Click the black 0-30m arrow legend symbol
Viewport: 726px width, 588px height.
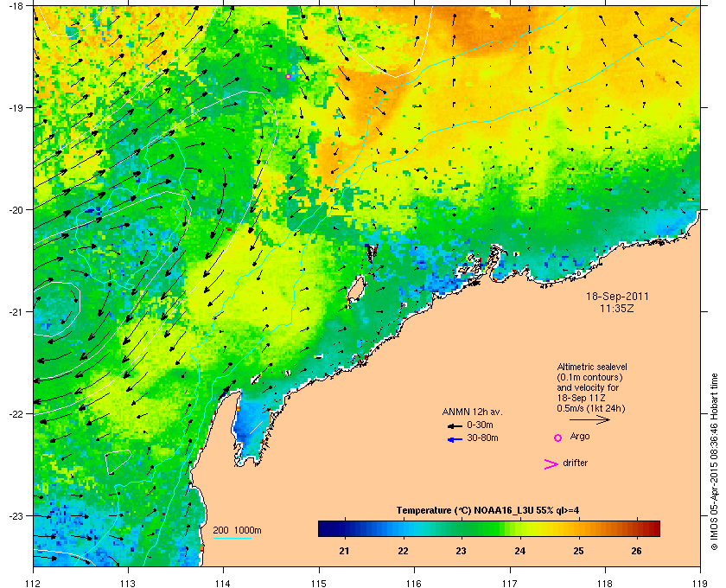[x=455, y=426]
